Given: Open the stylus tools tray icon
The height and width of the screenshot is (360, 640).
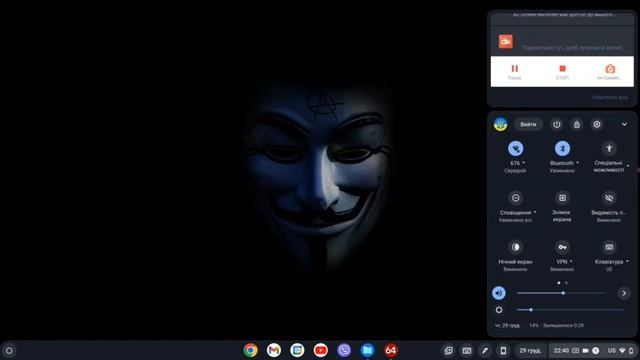Looking at the screenshot, I should click(485, 351).
